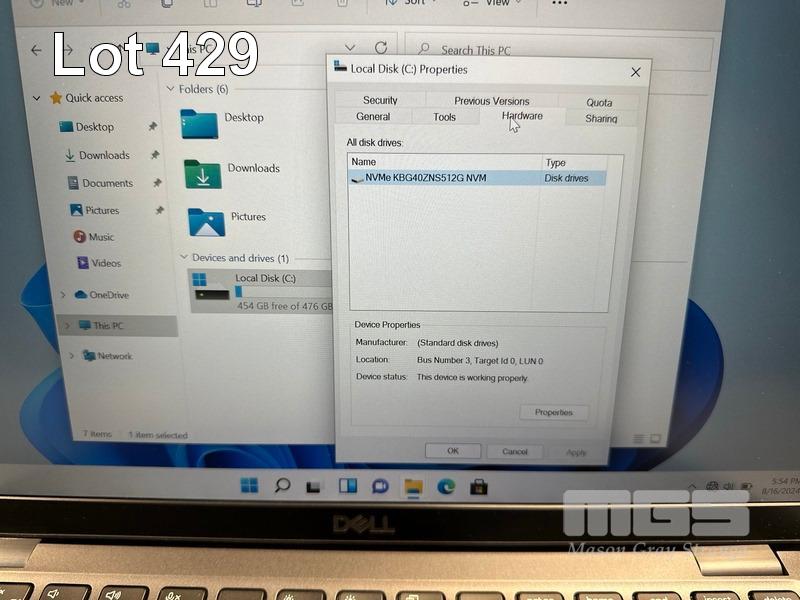The height and width of the screenshot is (600, 800).
Task: Click the Search This PC field
Action: (x=560, y=50)
